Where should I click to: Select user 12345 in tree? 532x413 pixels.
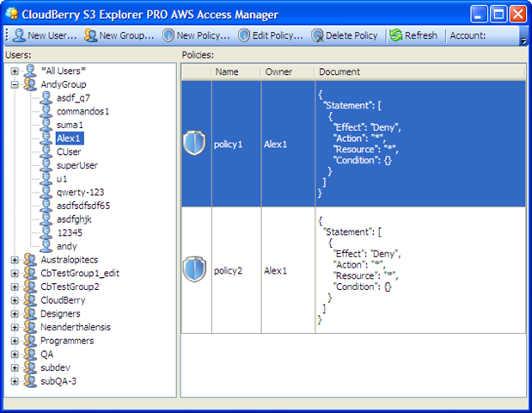tap(70, 232)
